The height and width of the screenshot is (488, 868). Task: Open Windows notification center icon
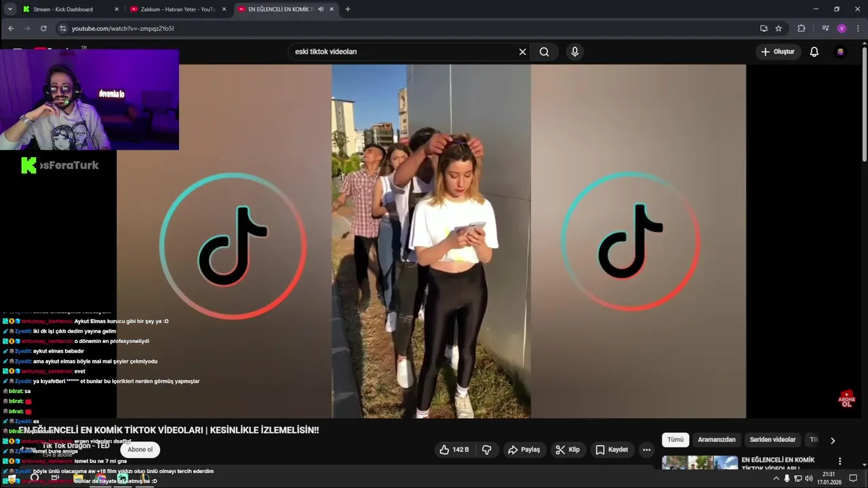853,478
